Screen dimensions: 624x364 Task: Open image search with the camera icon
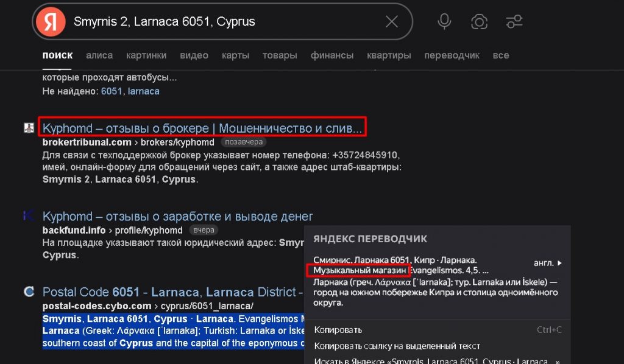pyautogui.click(x=479, y=21)
